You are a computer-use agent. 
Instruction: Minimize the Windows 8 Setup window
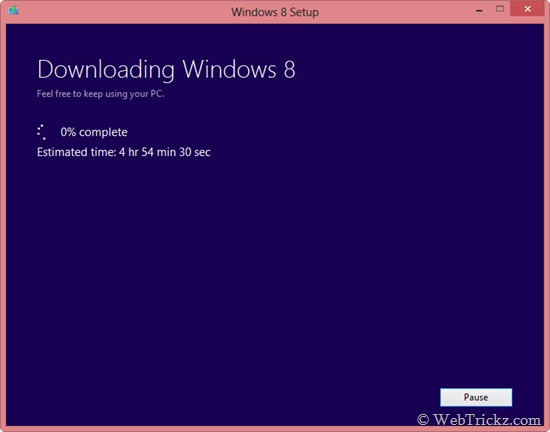(479, 11)
